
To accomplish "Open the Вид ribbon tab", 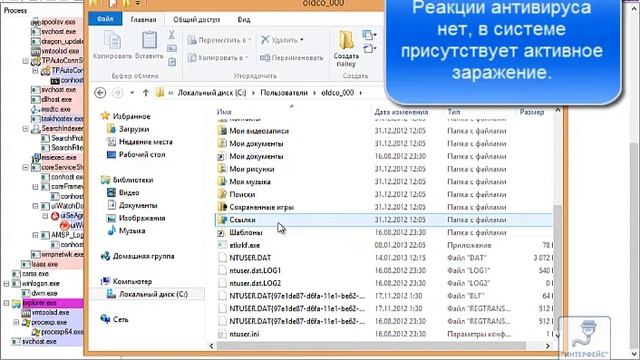I will click(x=244, y=19).
